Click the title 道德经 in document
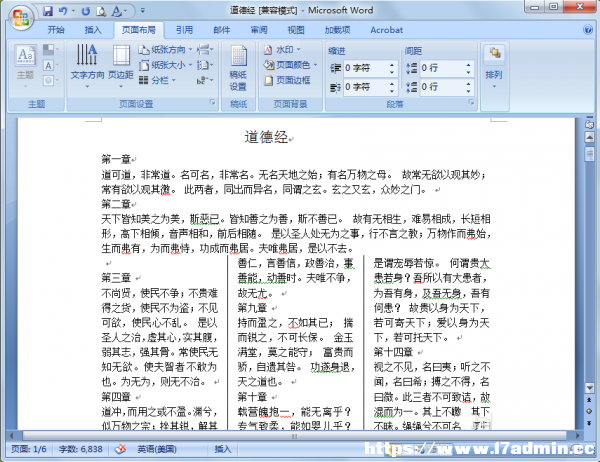Screen dimensions: 600x462 266,137
